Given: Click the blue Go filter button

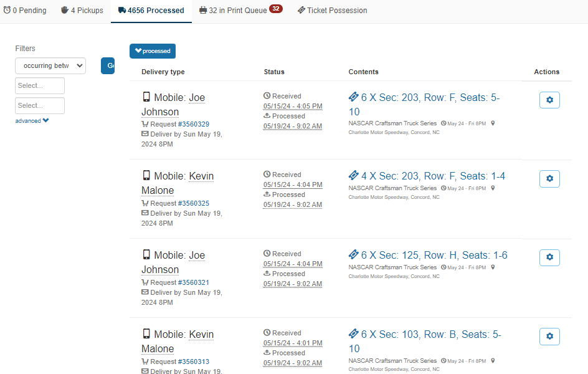Looking at the screenshot, I should [108, 65].
